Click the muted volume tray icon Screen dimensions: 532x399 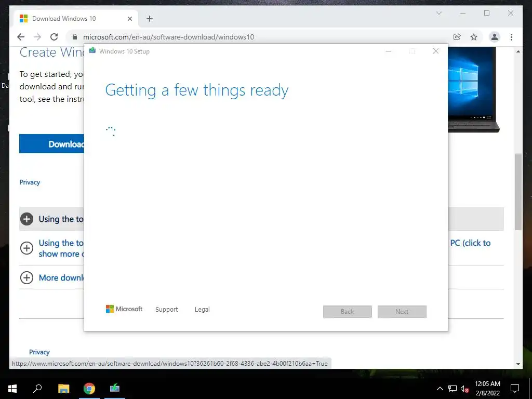464,389
